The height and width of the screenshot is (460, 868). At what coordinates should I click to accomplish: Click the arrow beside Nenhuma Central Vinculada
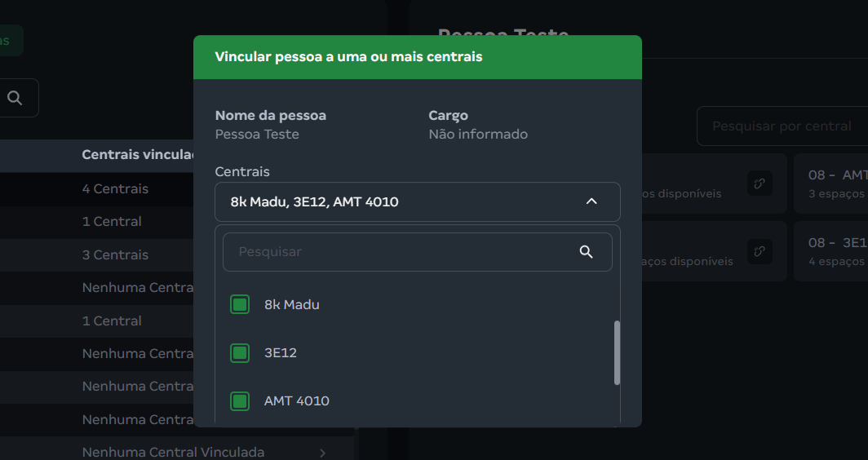coord(323,453)
